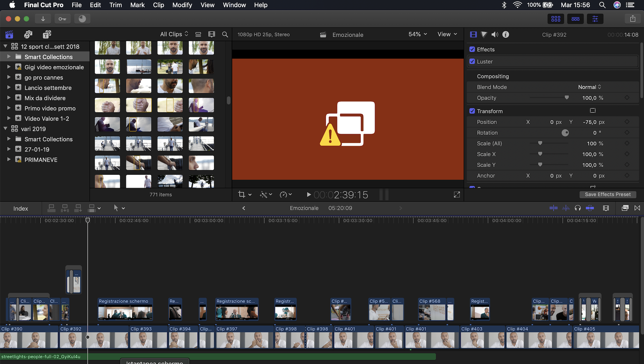Switch to Video inspector tab icon
Screen dimensions: 644x364
pos(473,35)
